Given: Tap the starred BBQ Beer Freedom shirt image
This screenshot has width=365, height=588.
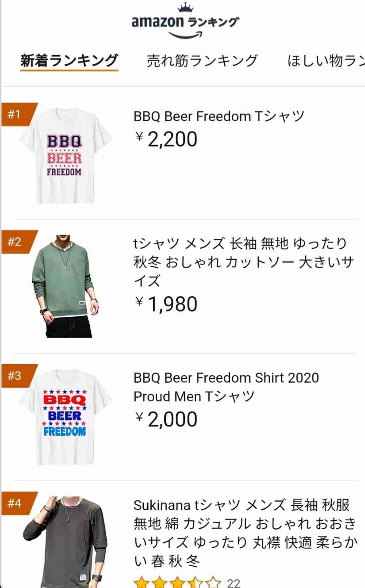Looking at the screenshot, I should click(x=65, y=417).
